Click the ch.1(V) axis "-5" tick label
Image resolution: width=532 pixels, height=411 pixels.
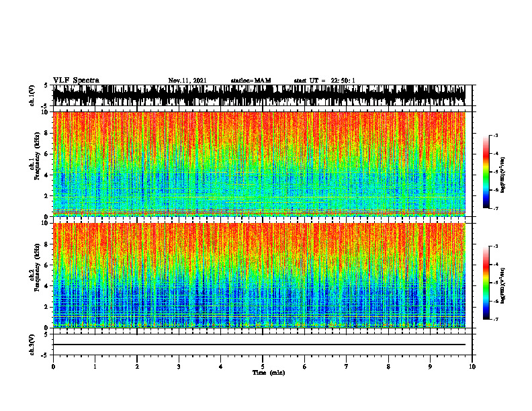44,106
